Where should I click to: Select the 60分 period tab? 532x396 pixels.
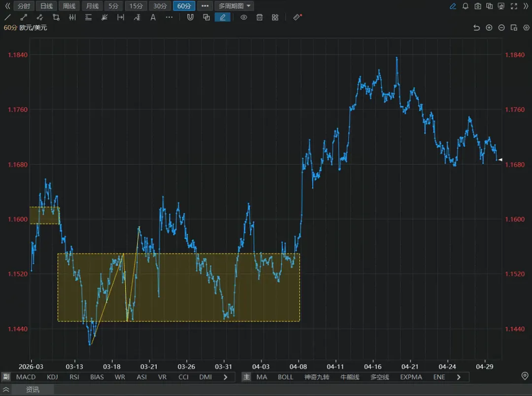184,6
